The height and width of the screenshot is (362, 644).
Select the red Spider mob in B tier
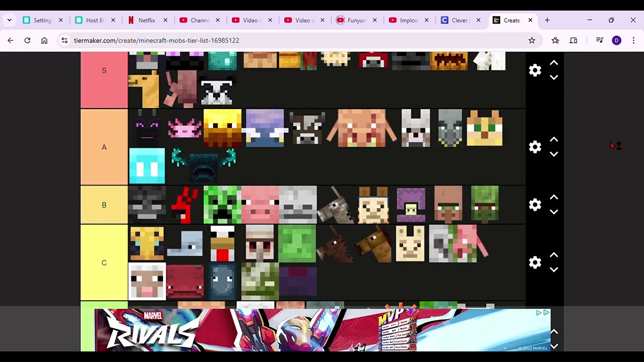pos(185,205)
